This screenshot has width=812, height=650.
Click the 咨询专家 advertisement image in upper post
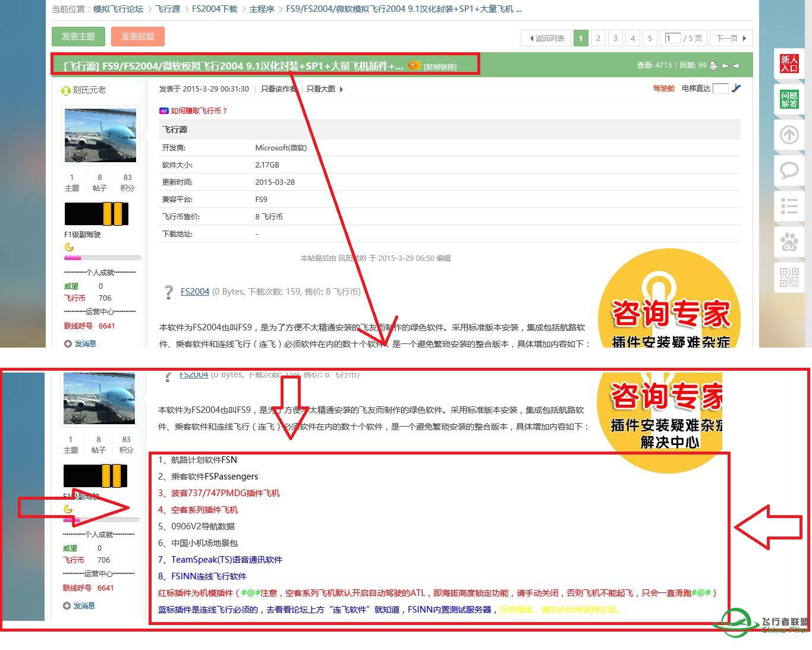670,298
